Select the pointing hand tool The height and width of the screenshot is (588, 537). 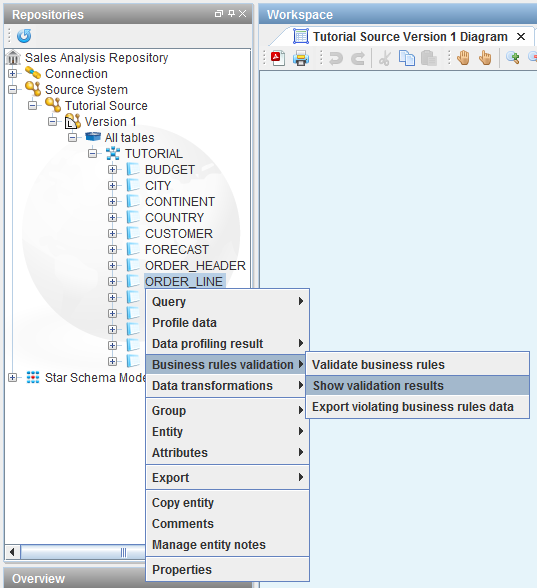coord(485,58)
